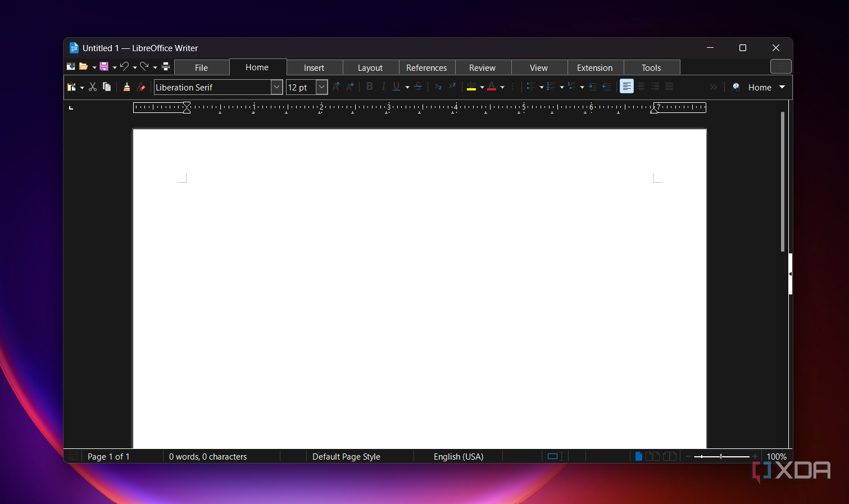Toggle Underline formatting
The image size is (849, 504).
coord(397,87)
